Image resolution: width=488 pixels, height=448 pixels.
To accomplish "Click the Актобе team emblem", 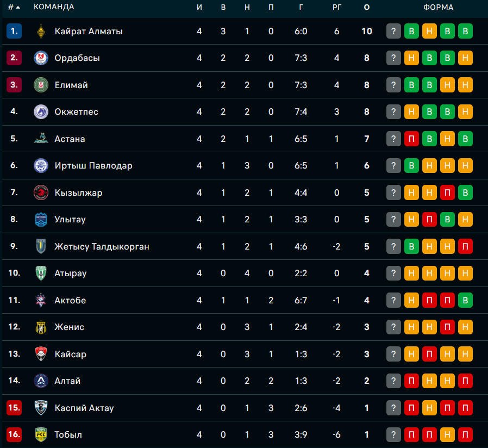I will (41, 300).
